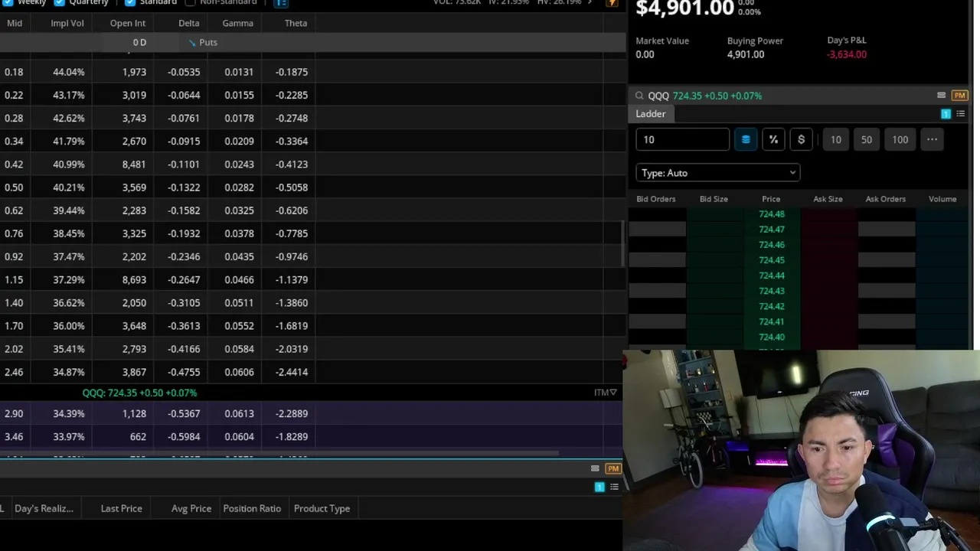The image size is (980, 551).
Task: Click the 724.48 price level in the Ladder
Action: pyautogui.click(x=772, y=214)
